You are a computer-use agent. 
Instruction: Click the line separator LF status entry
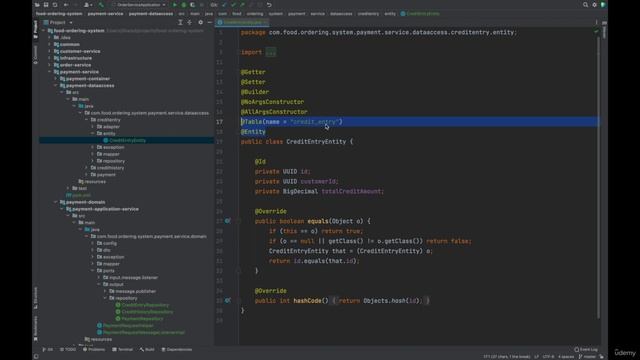(537, 357)
